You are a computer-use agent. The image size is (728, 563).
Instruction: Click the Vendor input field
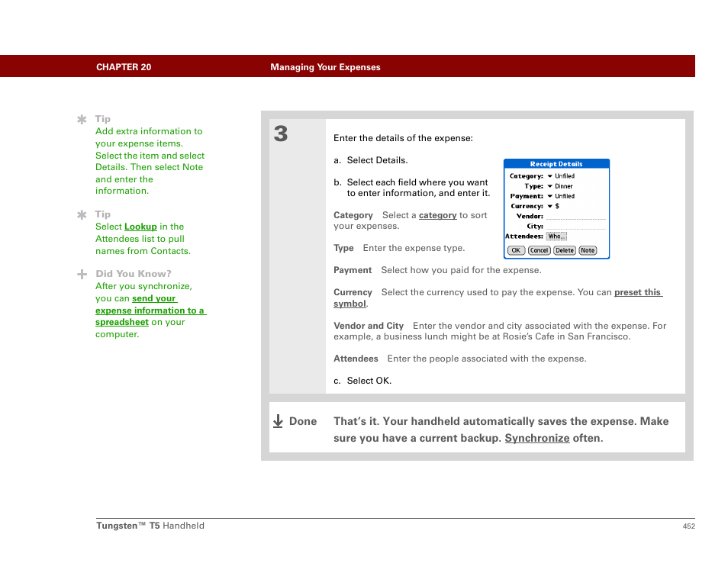click(575, 217)
